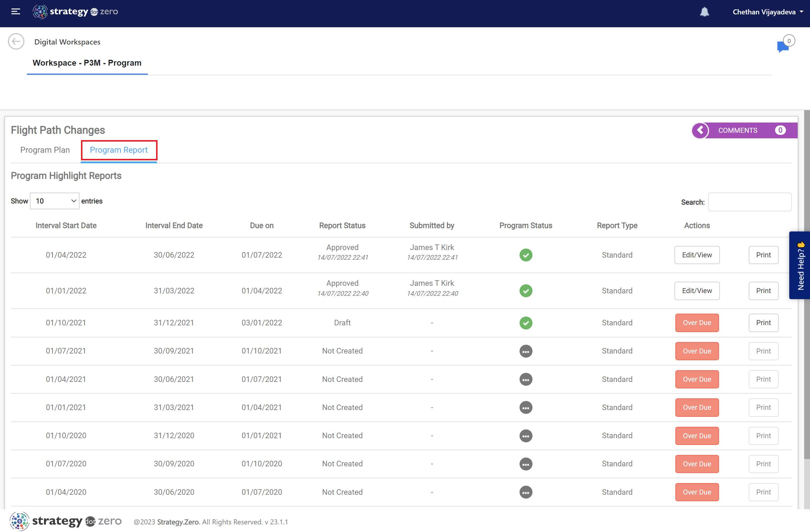The image size is (810, 532).
Task: Click grey status icon for 01/10/2020 row
Action: pos(526,436)
